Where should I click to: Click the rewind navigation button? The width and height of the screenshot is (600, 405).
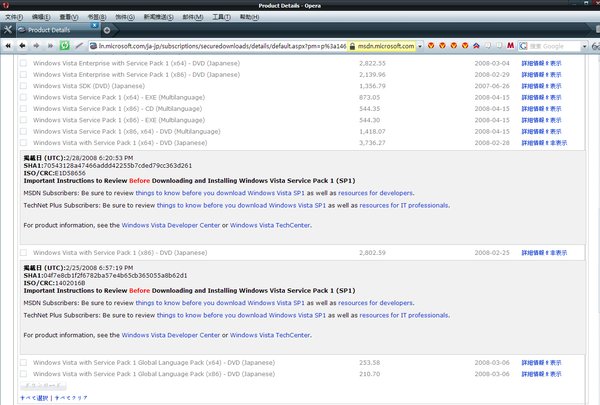tap(8, 46)
